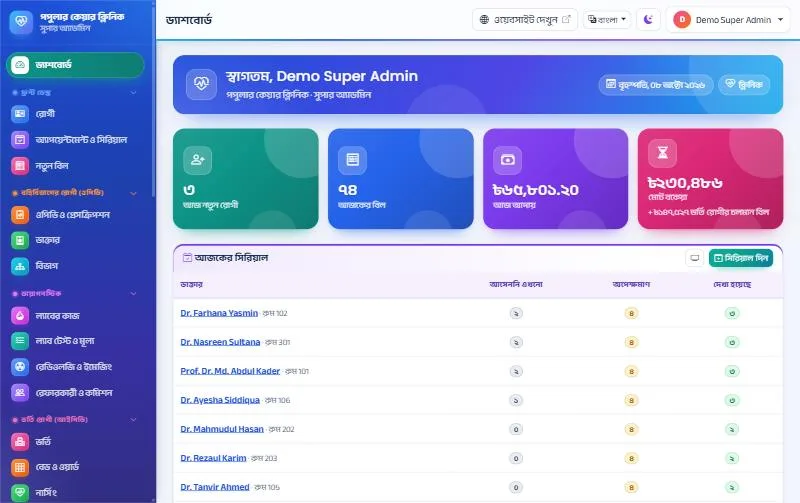Viewport: 800px width, 503px height.
Task: Collapse the ফ্রন্ট ডেস্ক sidebar section
Action: [134, 92]
